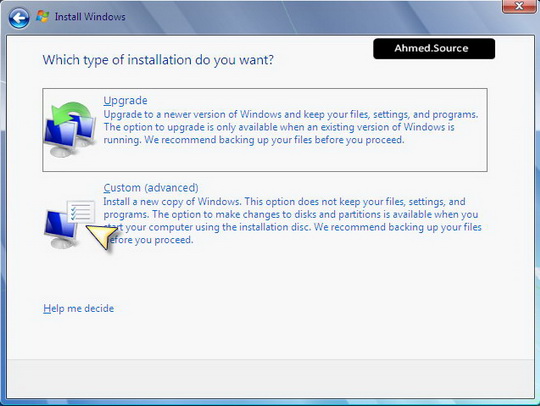Click the Upgrade computers icon with green arrow
This screenshot has width=540, height=406.
pyautogui.click(x=70, y=129)
